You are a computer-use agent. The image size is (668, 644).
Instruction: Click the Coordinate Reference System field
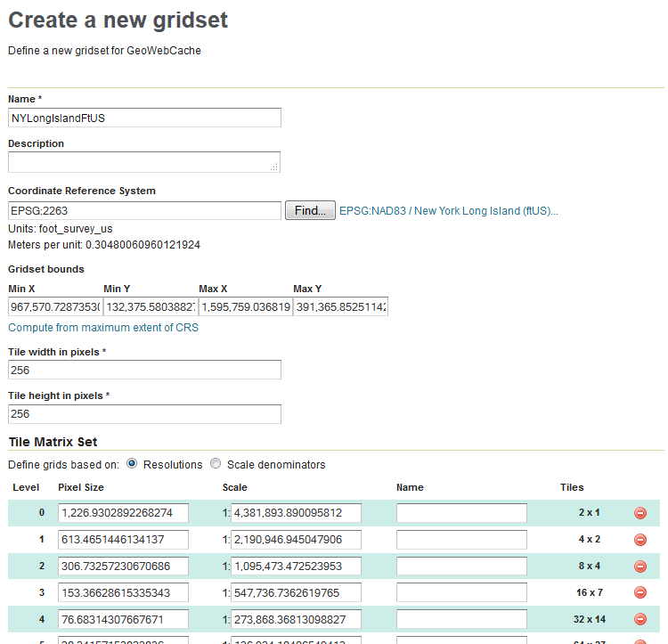pyautogui.click(x=144, y=211)
